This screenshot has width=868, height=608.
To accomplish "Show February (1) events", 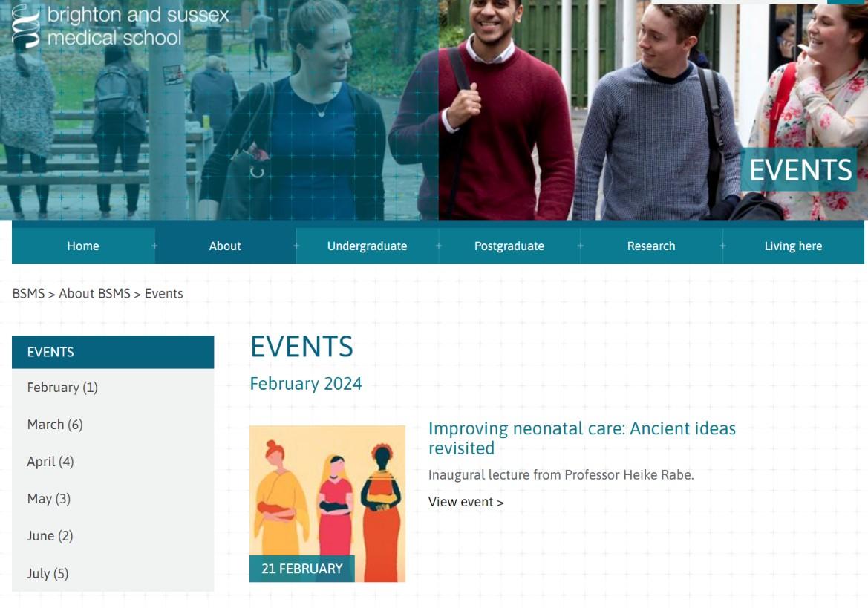I will tap(113, 388).
